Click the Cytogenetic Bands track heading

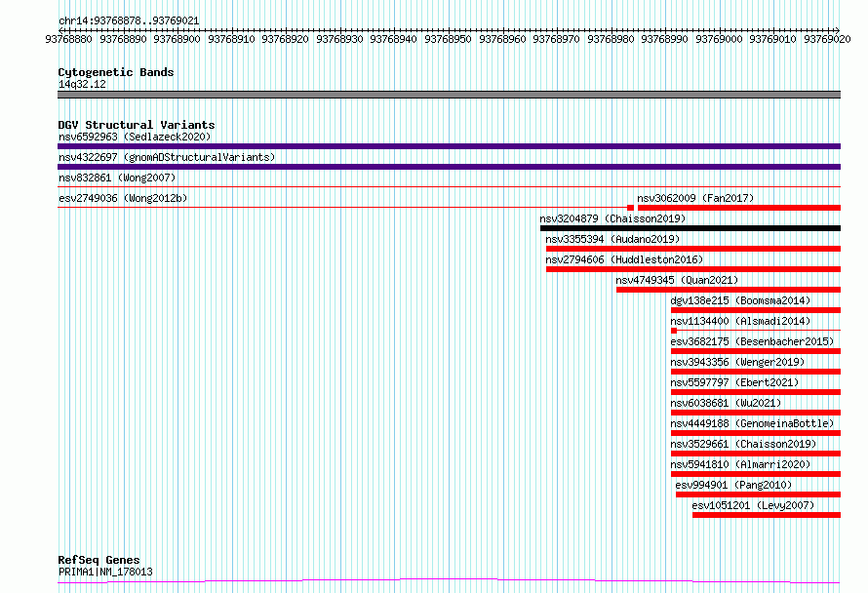[x=116, y=72]
